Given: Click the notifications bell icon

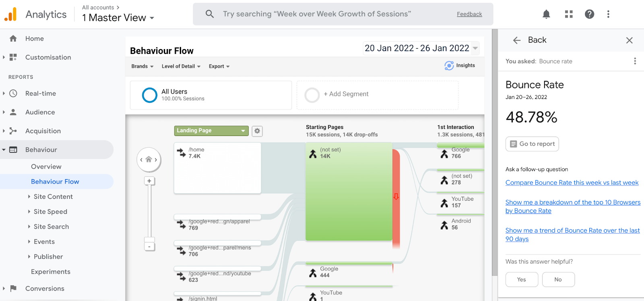Looking at the screenshot, I should point(546,14).
